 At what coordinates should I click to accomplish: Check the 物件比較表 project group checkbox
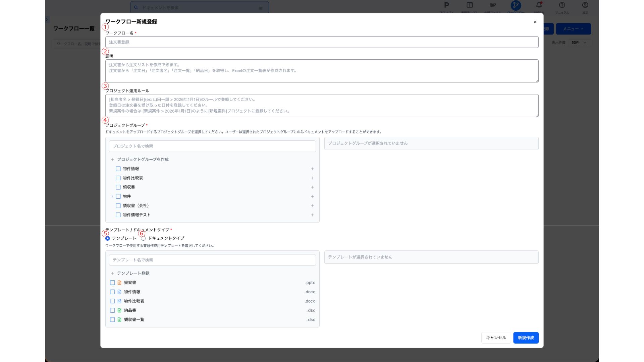click(x=118, y=178)
